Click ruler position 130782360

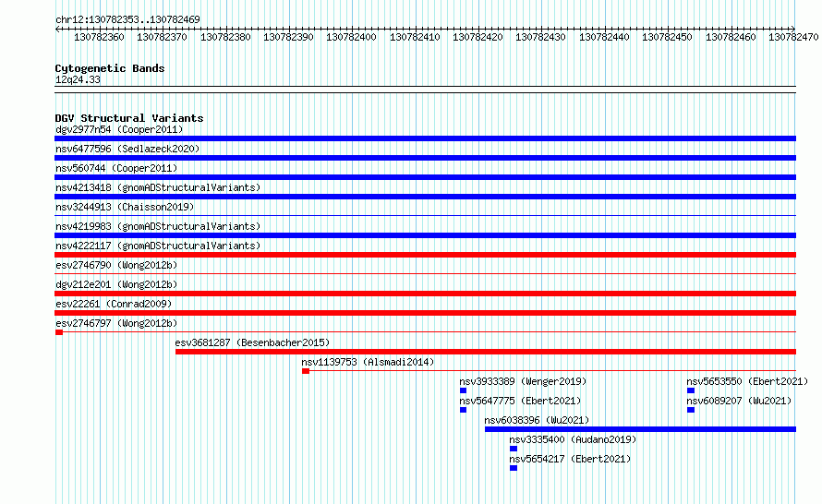pos(99,37)
